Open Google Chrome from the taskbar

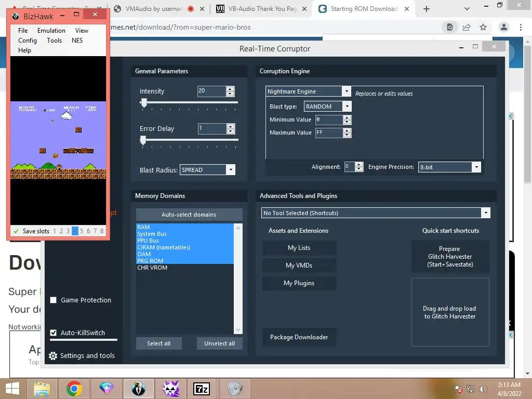click(74, 389)
